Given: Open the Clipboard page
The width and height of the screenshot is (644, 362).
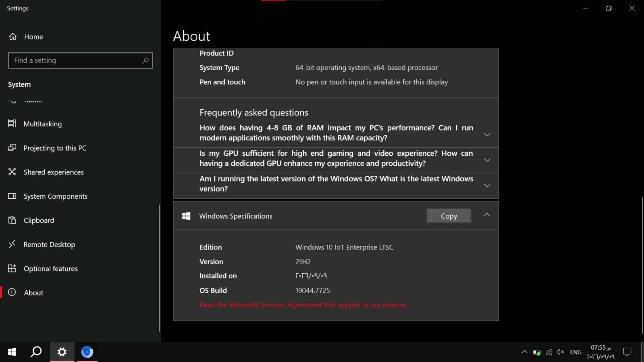Looking at the screenshot, I should 39,220.
